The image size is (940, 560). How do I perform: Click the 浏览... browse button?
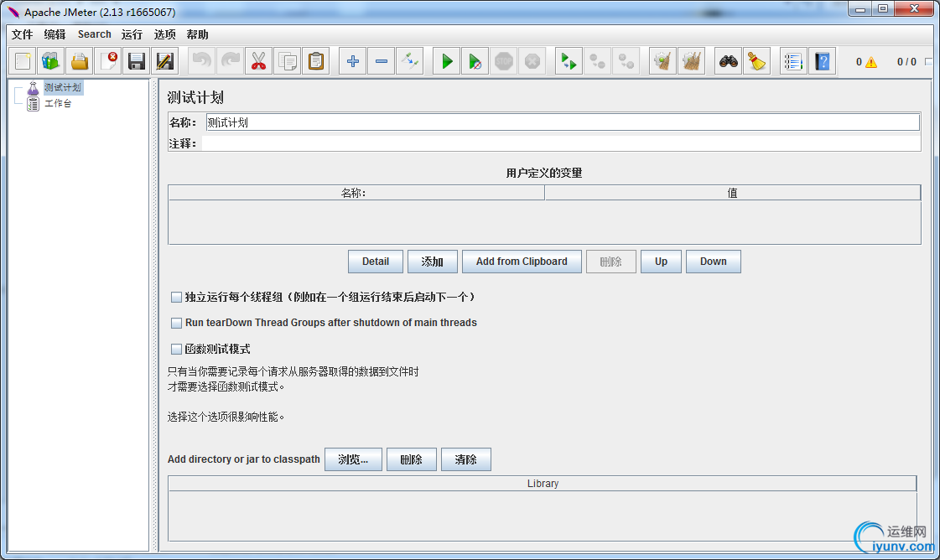[353, 459]
